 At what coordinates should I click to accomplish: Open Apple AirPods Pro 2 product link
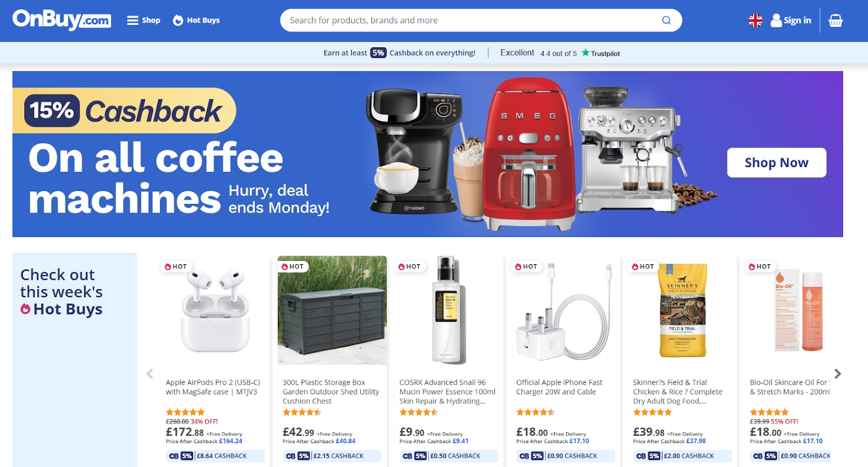pos(213,387)
